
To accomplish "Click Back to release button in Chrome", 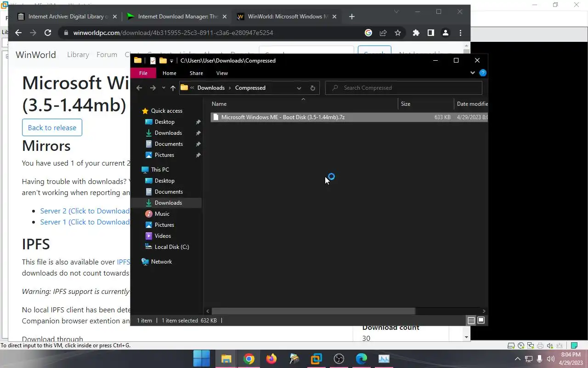I will 52,128.
